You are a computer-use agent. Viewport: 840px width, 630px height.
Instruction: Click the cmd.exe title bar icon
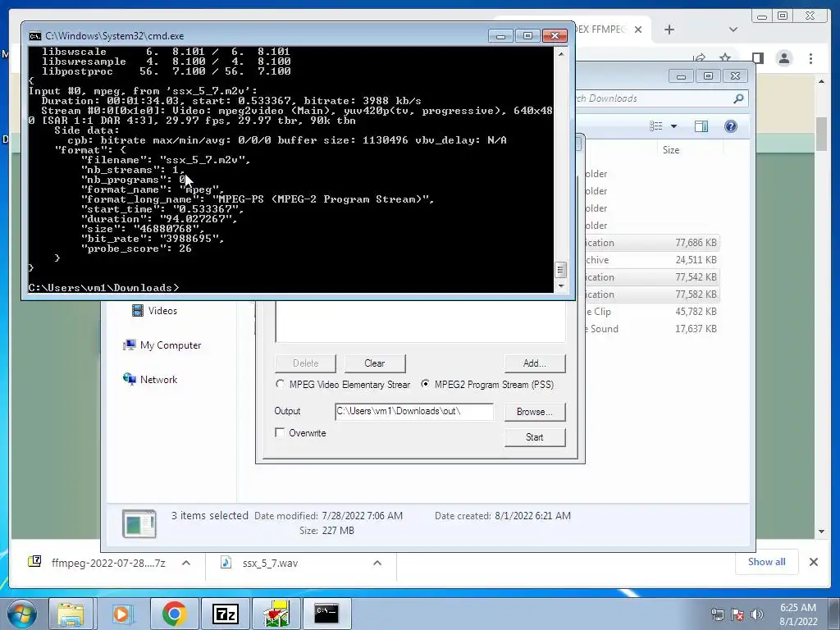tap(35, 36)
